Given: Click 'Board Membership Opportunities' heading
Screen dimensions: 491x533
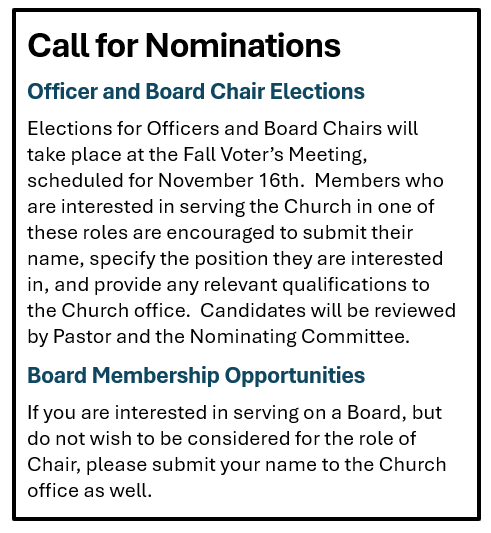Looking at the screenshot, I should click(x=196, y=376).
